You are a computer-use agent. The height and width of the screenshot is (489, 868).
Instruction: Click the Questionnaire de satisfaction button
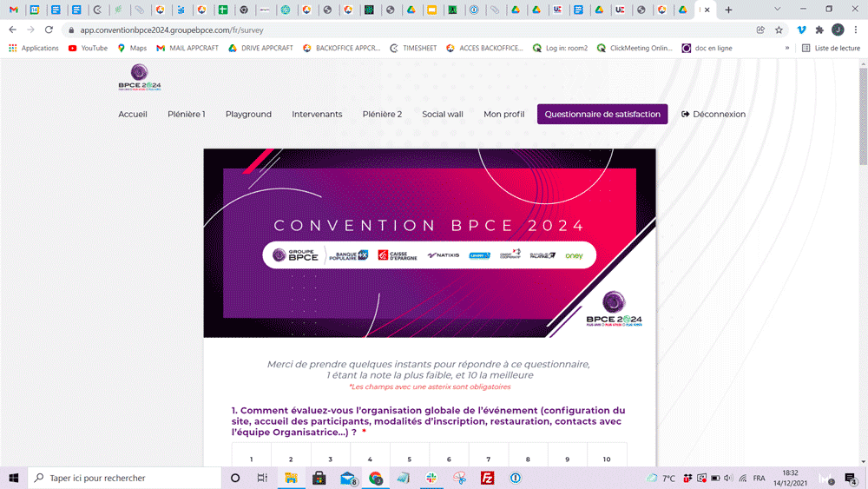click(602, 114)
